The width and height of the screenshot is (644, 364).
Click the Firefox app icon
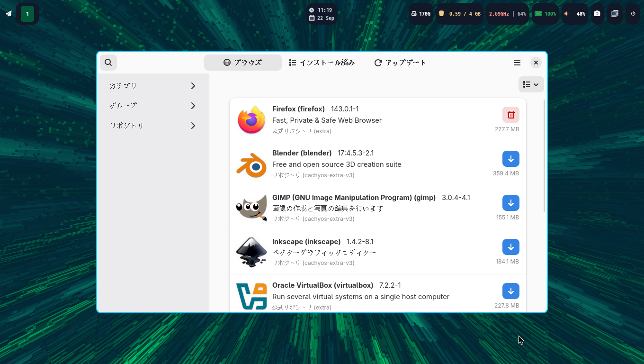tap(251, 120)
